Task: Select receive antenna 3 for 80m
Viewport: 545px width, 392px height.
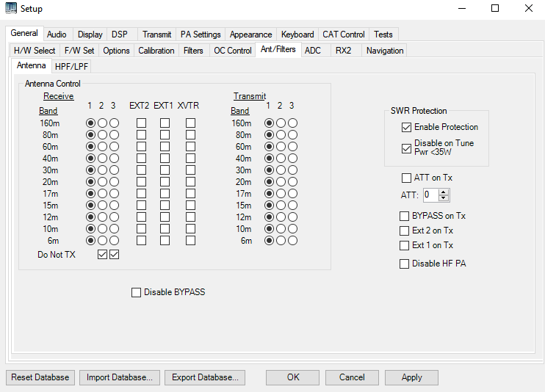Action: (x=114, y=135)
